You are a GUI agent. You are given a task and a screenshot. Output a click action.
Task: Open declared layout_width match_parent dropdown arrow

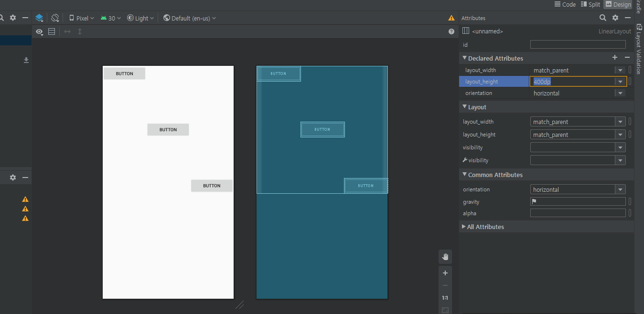coord(620,70)
